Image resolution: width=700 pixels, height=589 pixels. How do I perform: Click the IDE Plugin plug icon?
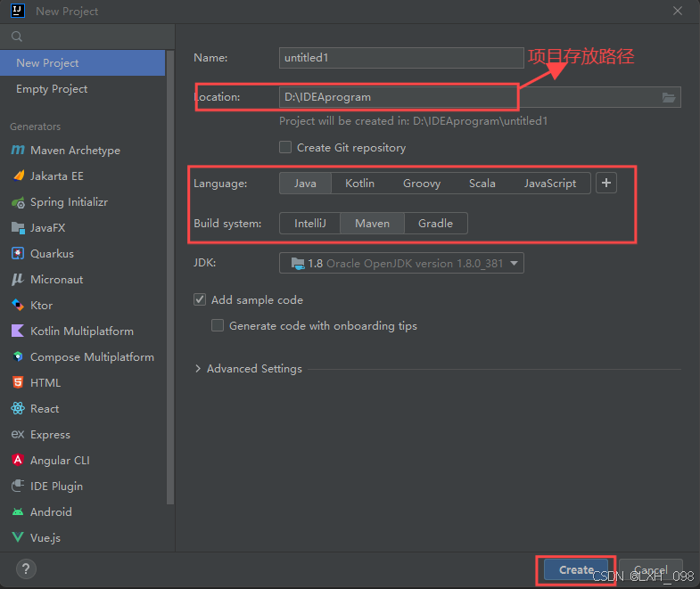click(x=18, y=486)
